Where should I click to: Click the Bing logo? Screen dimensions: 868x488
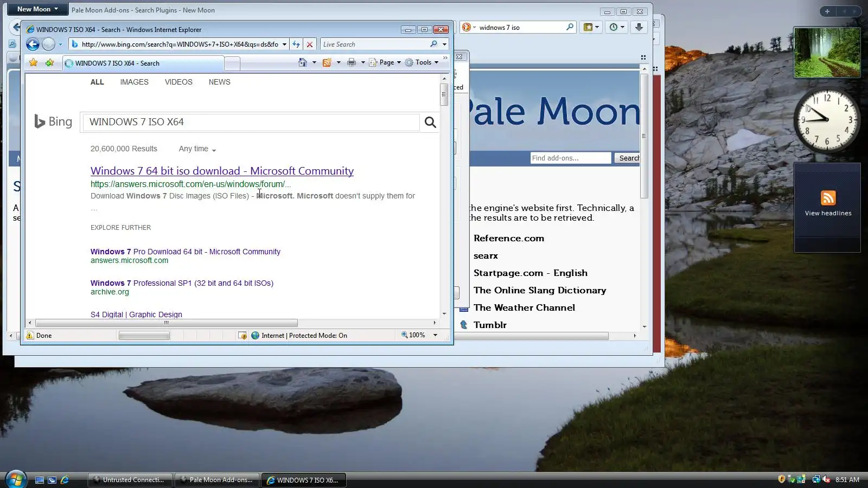pyautogui.click(x=53, y=121)
